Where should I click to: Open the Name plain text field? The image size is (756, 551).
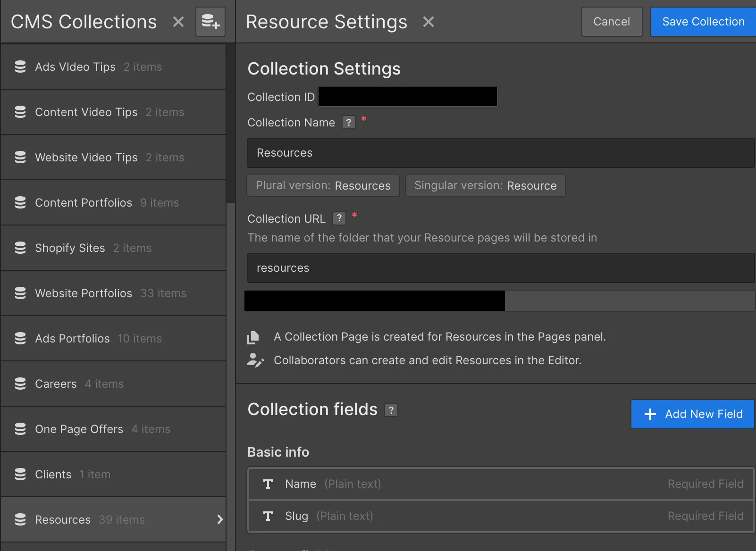click(x=501, y=484)
